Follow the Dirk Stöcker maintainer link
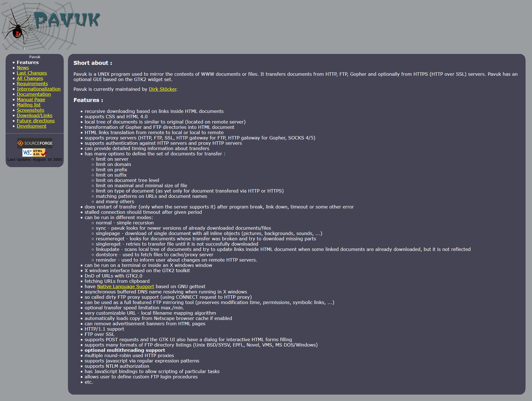 pos(162,89)
